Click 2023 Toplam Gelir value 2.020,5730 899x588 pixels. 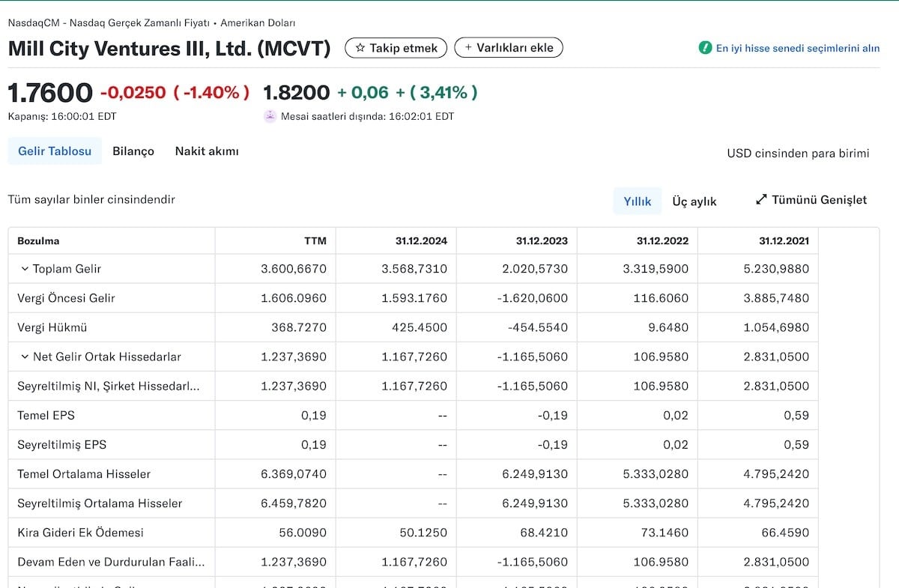535,269
